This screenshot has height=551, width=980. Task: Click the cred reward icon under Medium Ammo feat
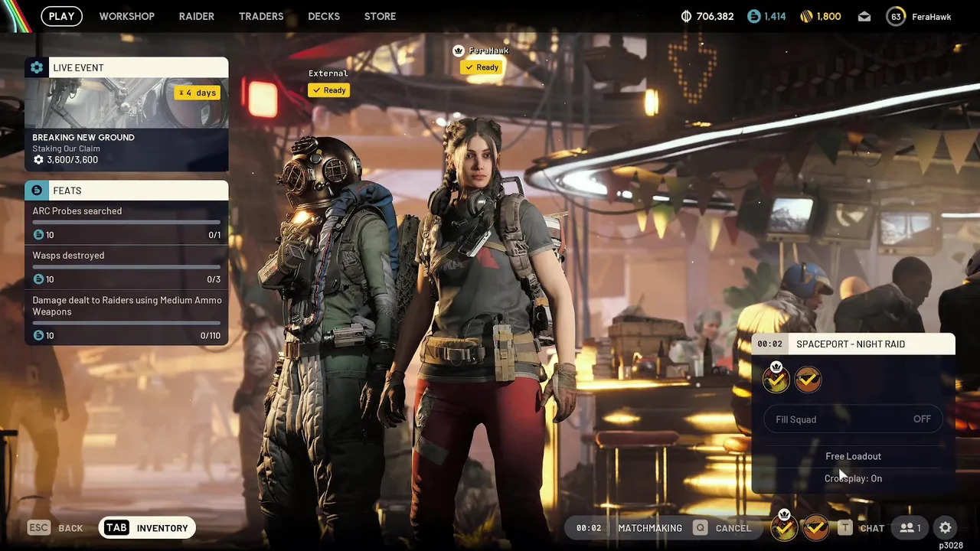point(38,335)
